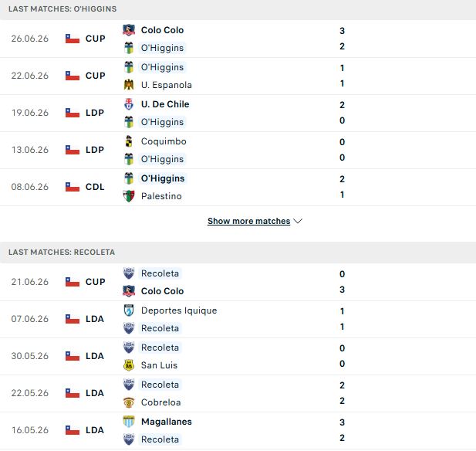Select the Recoleta vs Colo Colo 0-3 score

tap(342, 282)
